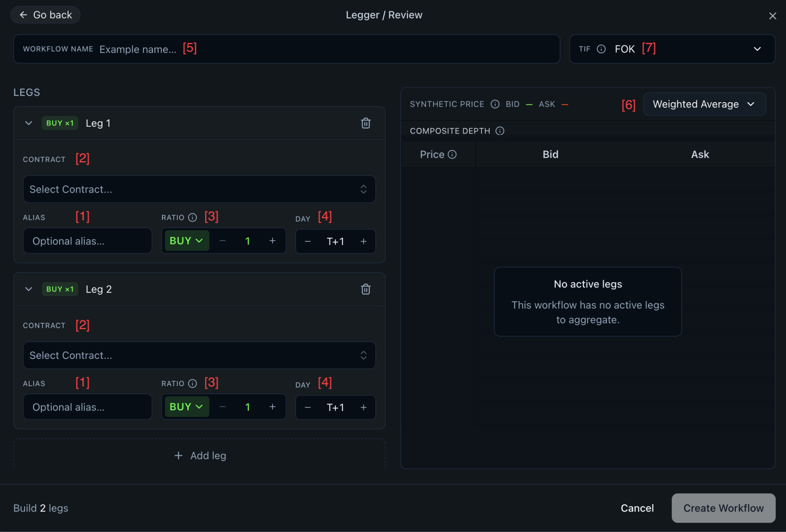Open Price column info icon
Screen dimensions: 786x532
coord(452,154)
